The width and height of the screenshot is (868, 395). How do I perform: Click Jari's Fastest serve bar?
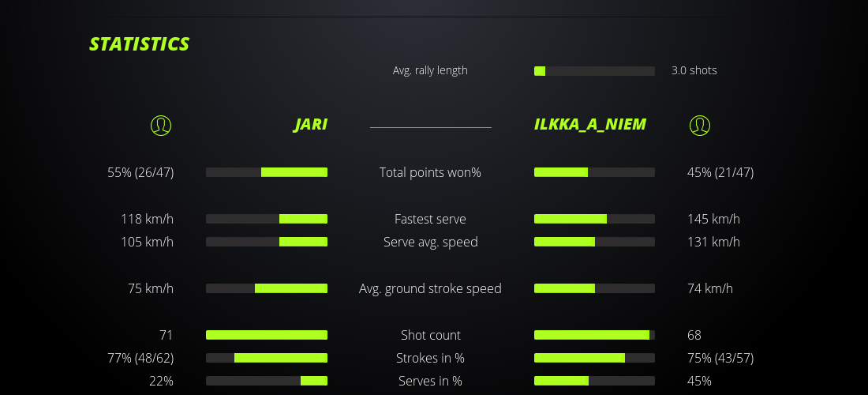[267, 219]
